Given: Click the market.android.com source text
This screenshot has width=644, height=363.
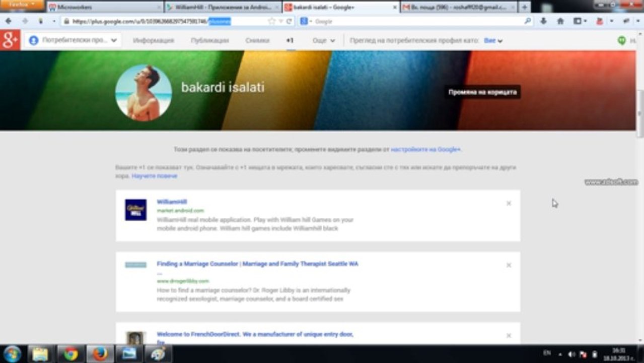Looking at the screenshot, I should coord(180,211).
